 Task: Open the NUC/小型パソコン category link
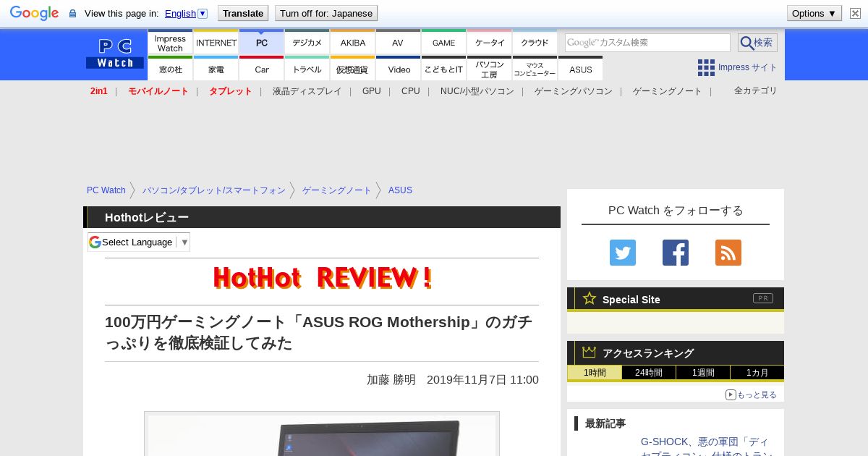click(x=477, y=91)
